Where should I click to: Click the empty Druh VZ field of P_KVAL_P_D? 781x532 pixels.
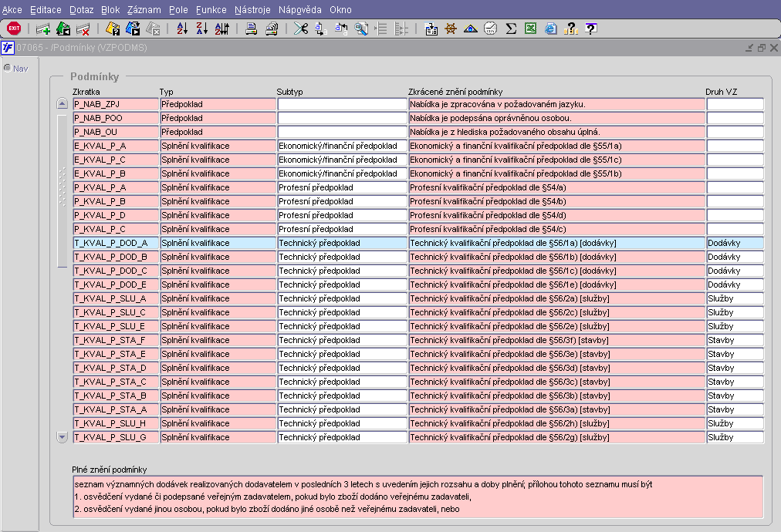click(735, 215)
